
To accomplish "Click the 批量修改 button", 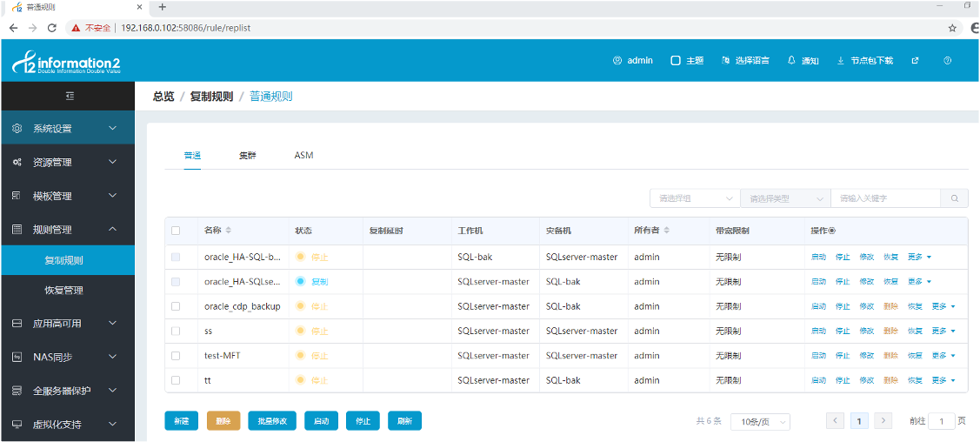I will (272, 421).
